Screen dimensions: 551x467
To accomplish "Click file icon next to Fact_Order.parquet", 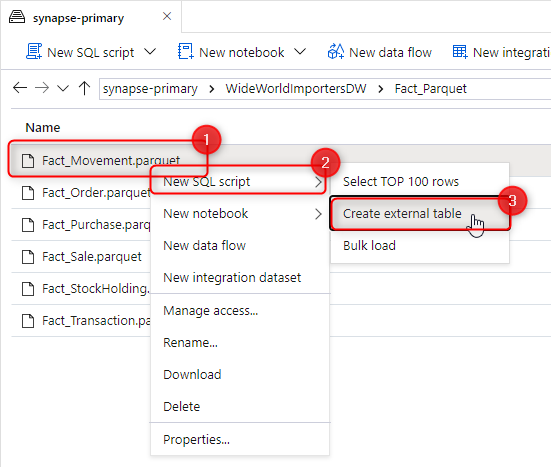I will 28,193.
